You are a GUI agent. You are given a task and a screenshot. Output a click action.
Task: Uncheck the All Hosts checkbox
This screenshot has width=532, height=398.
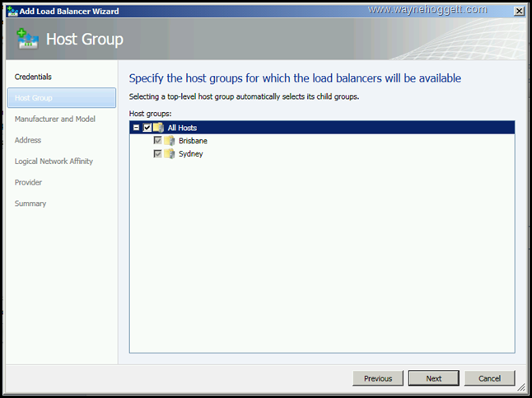[147, 128]
